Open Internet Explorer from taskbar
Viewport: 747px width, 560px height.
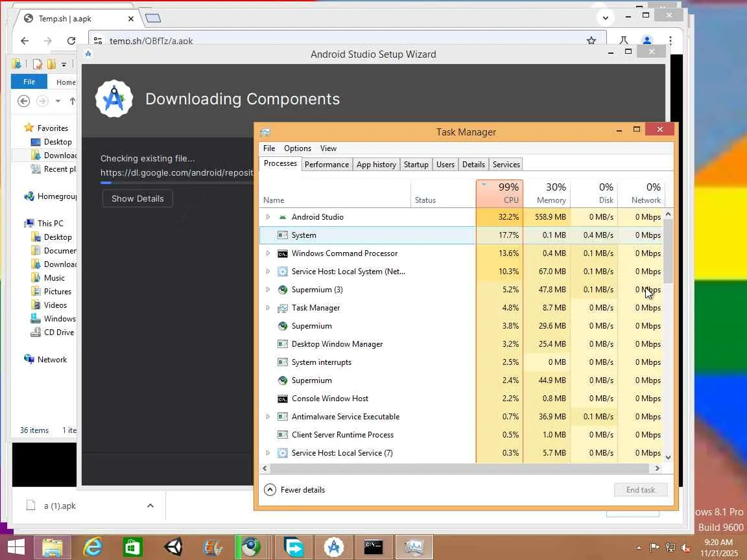point(93,546)
